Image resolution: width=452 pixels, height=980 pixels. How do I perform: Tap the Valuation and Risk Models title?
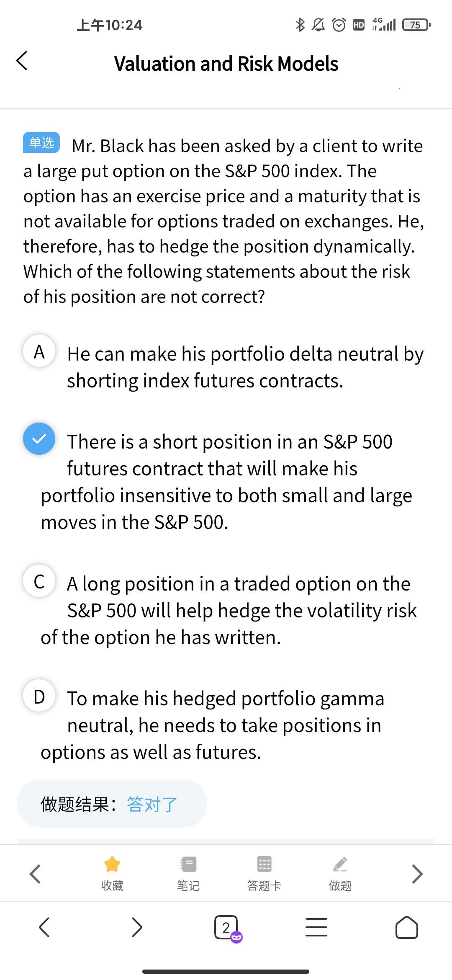point(226,64)
